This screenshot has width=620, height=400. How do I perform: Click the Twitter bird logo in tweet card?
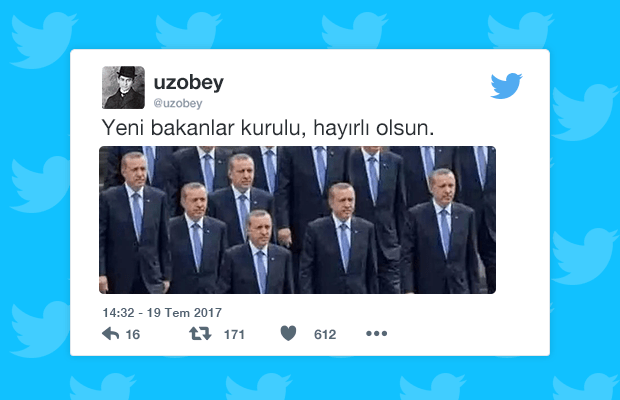(x=506, y=85)
